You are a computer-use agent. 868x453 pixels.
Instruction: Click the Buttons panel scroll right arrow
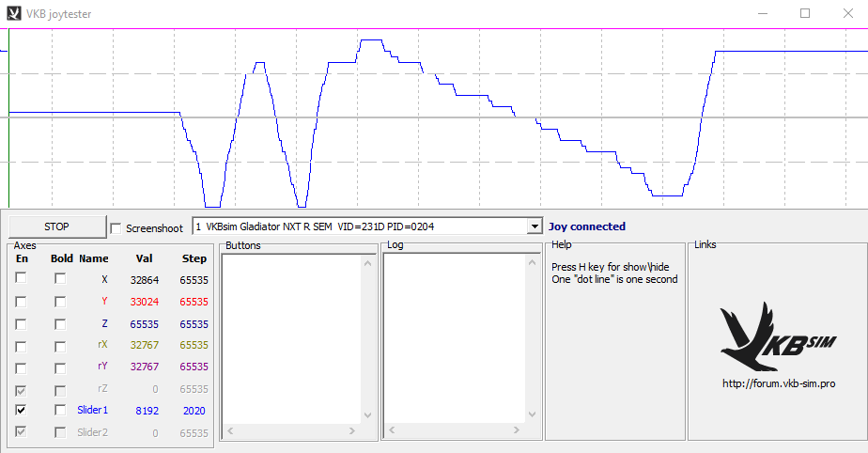352,430
